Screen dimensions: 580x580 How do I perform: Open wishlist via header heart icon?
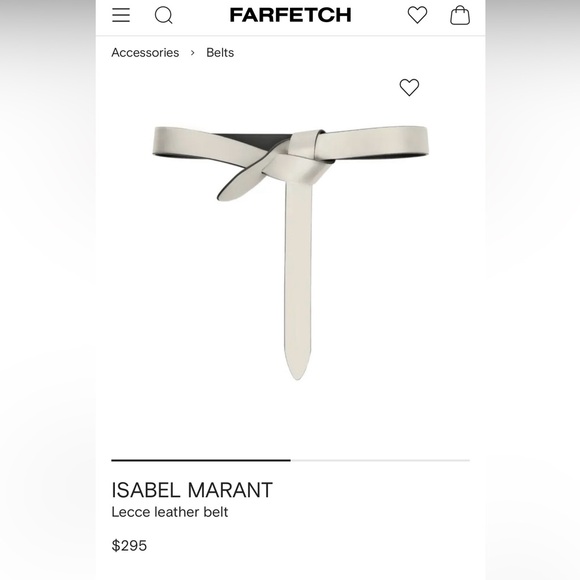417,15
